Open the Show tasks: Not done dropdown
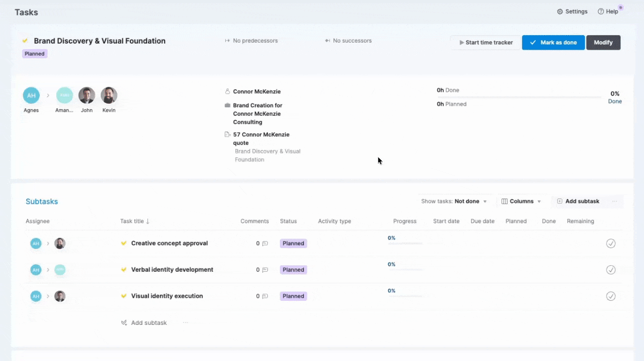The image size is (644, 361). click(454, 202)
